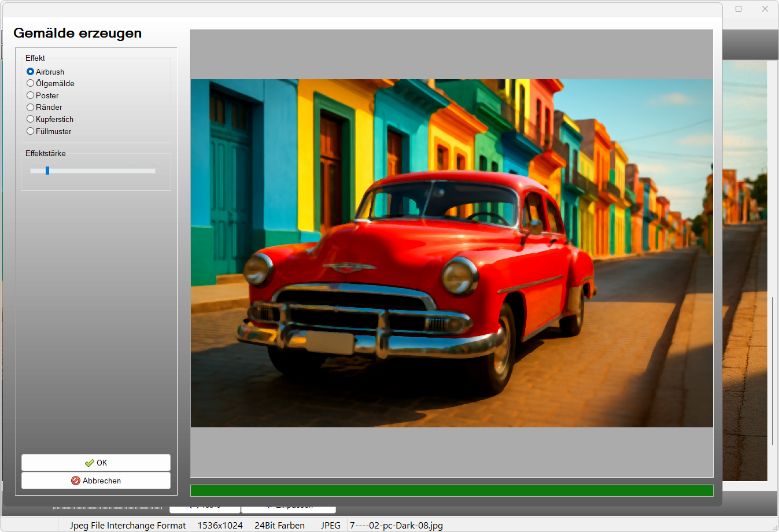Viewport: 779px width, 532px height.
Task: Click the 1536x1024 image size status field
Action: [x=220, y=525]
